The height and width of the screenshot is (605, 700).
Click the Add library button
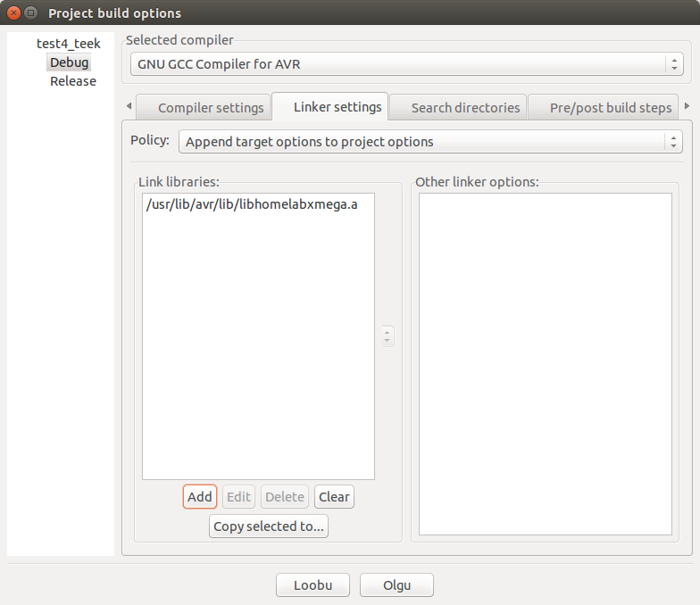(x=200, y=497)
